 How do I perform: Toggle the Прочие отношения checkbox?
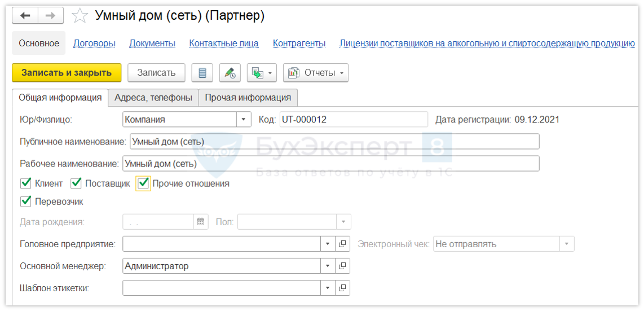[x=143, y=183]
